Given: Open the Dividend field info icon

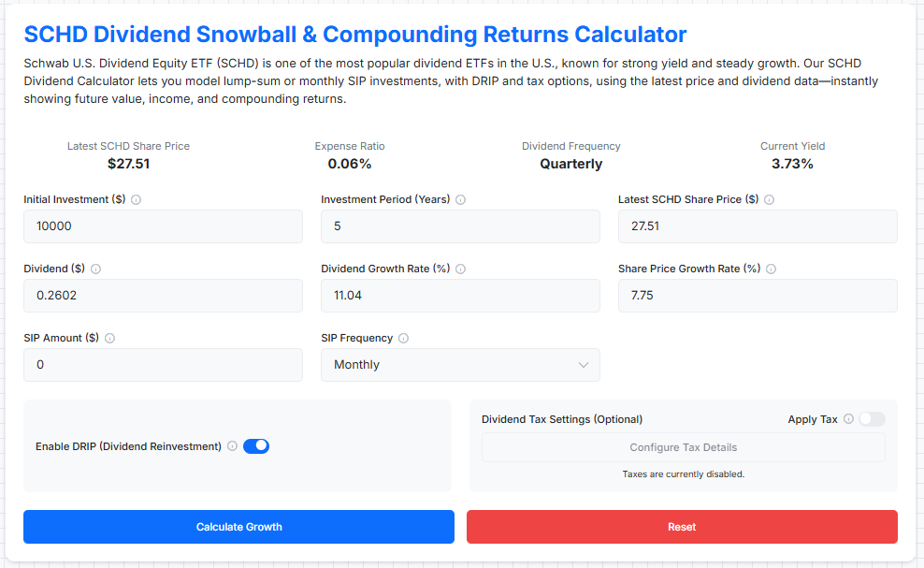Looking at the screenshot, I should pyautogui.click(x=95, y=269).
